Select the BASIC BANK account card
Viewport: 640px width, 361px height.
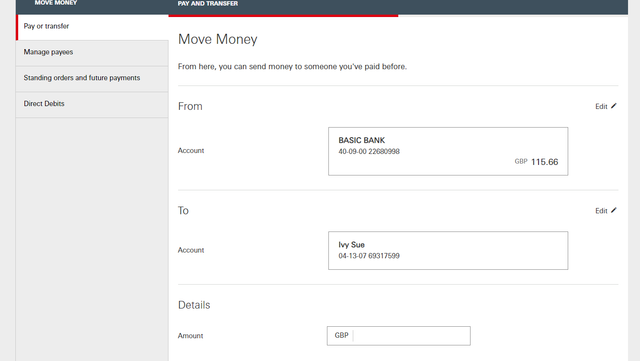coord(448,152)
